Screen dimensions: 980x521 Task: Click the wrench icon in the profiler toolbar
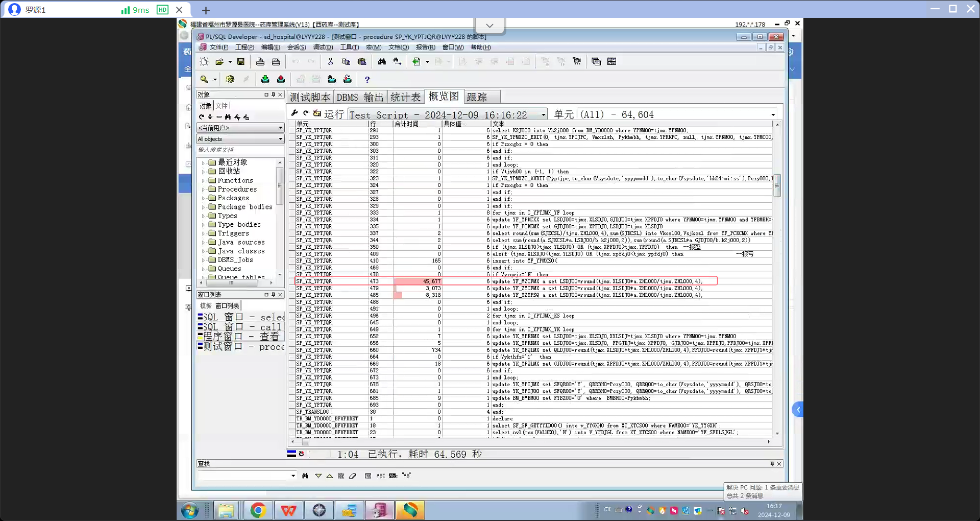tap(295, 113)
